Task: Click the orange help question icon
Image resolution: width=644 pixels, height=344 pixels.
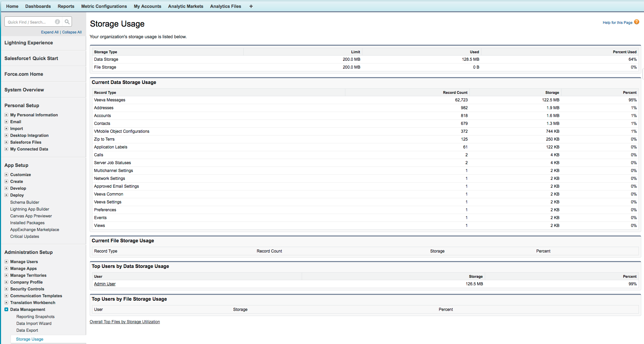Action: (636, 22)
